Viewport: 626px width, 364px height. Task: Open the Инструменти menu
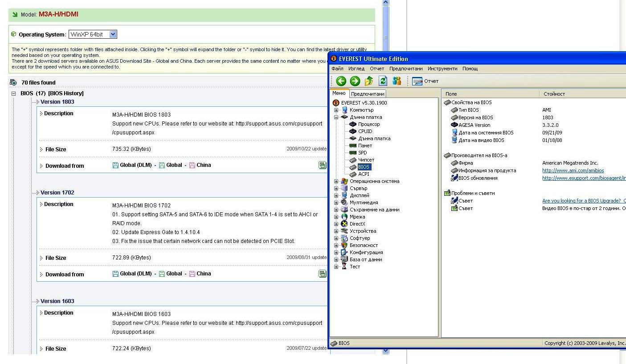coord(442,69)
